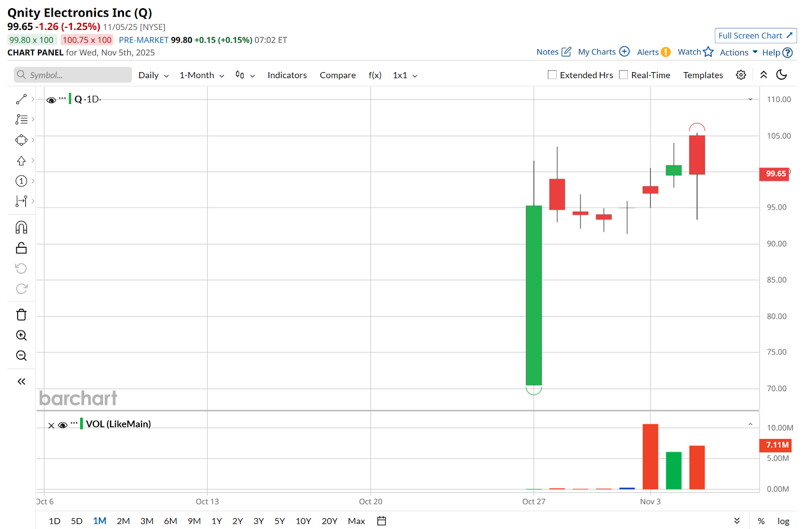This screenshot has width=812, height=529.
Task: Add a note with Notes icon
Action: [554, 52]
